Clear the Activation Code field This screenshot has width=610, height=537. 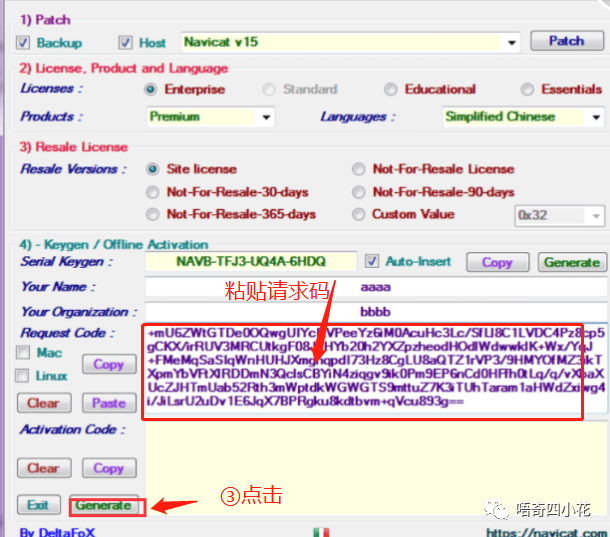coord(44,468)
